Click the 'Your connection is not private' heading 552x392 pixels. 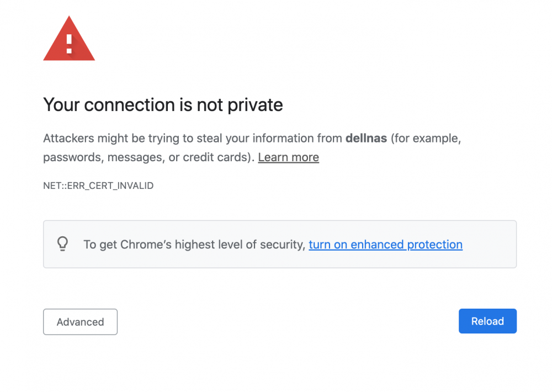coord(163,105)
